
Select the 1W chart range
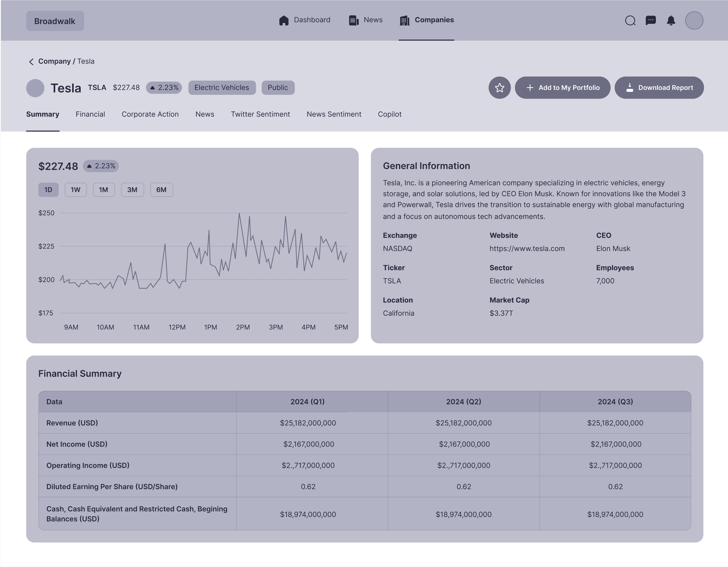click(76, 190)
